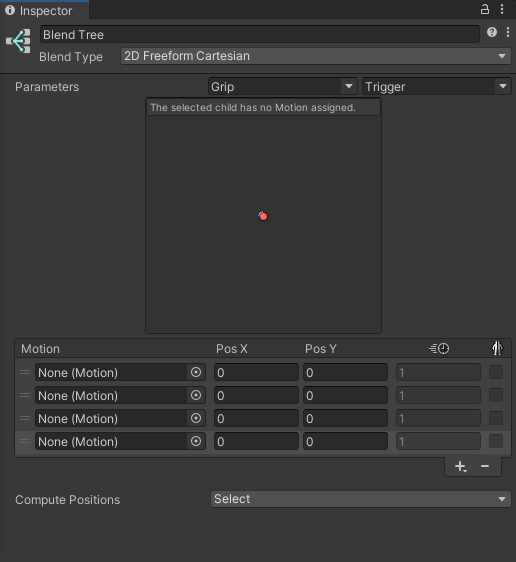Click the Pos X field in the second row
516x562 pixels.
click(x=256, y=395)
